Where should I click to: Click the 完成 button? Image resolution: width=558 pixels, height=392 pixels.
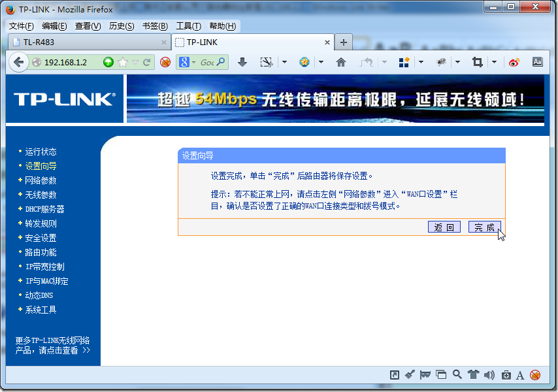point(484,227)
